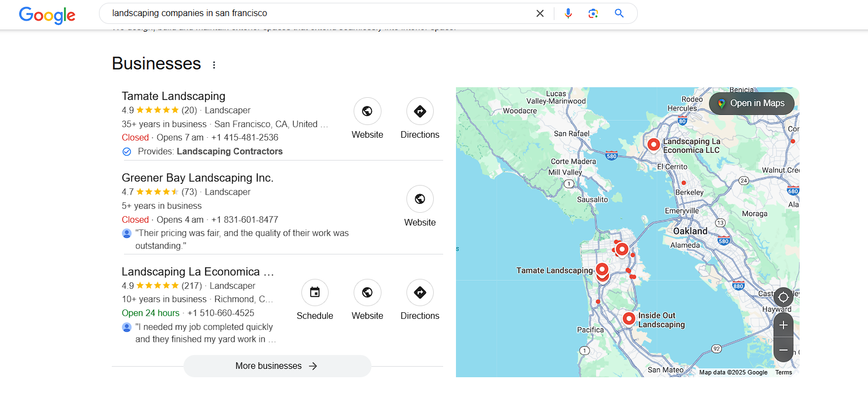Zoom in on the map

coord(783,325)
